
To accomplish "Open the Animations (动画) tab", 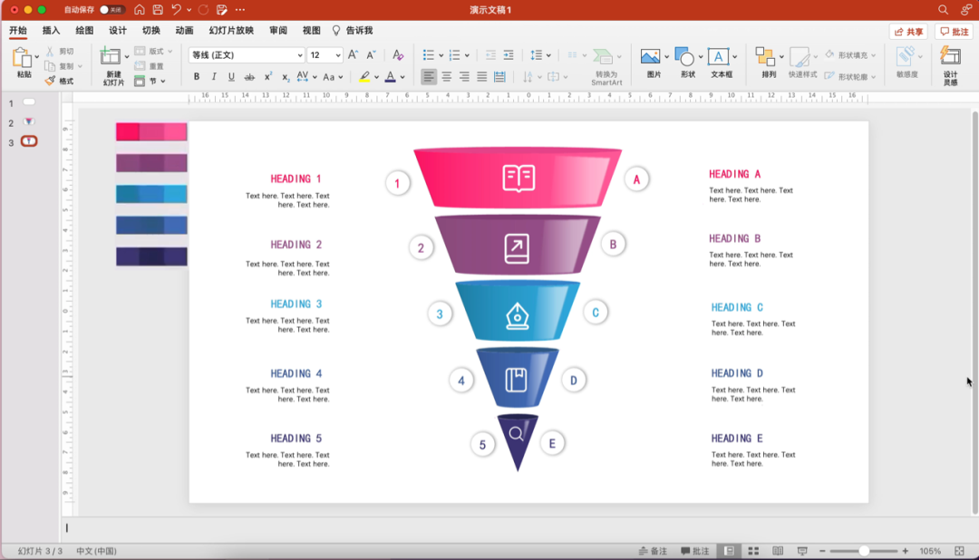I will pyautogui.click(x=184, y=31).
